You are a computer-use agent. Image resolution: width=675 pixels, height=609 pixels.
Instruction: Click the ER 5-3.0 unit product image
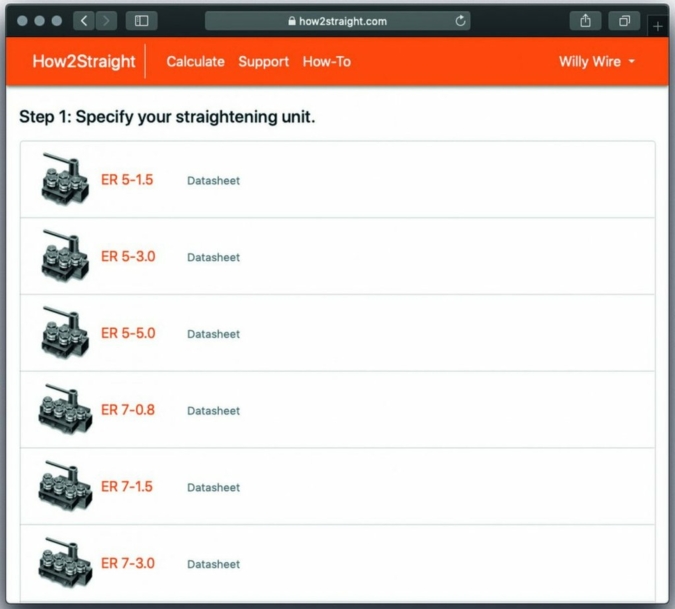click(65, 255)
